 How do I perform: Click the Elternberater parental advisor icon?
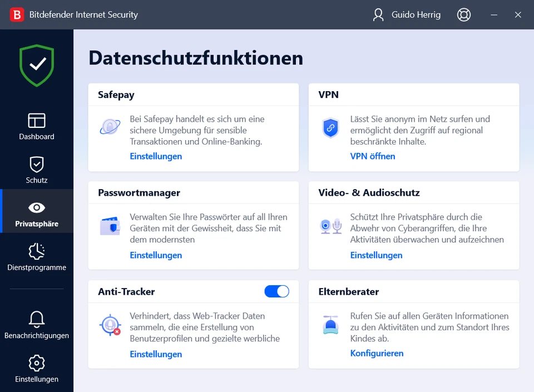(330, 325)
